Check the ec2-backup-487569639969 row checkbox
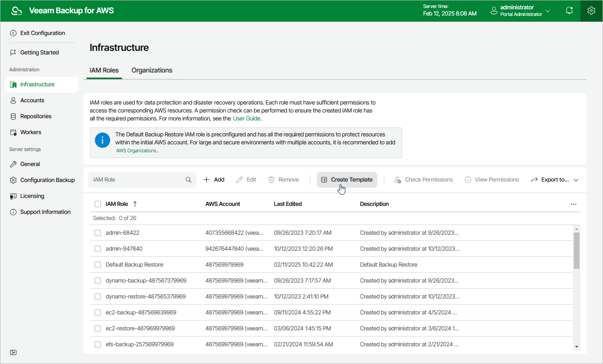Viewport: 603px width, 364px height. click(98, 313)
